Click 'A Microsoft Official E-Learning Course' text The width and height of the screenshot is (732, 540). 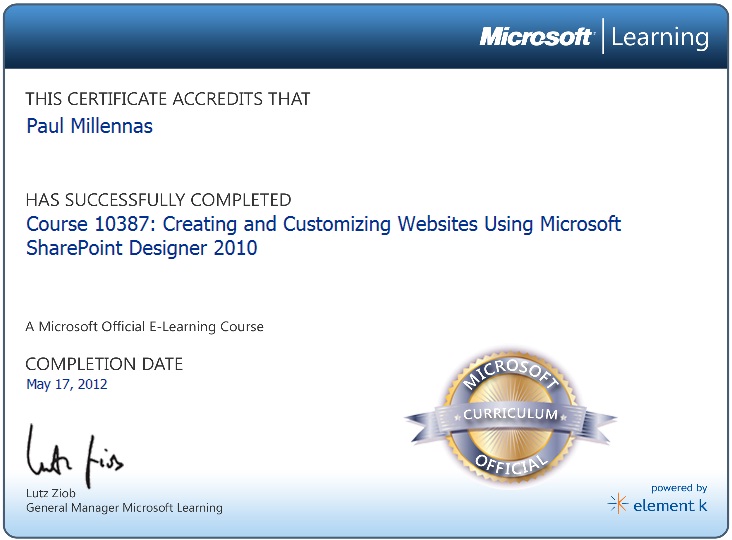(x=145, y=327)
